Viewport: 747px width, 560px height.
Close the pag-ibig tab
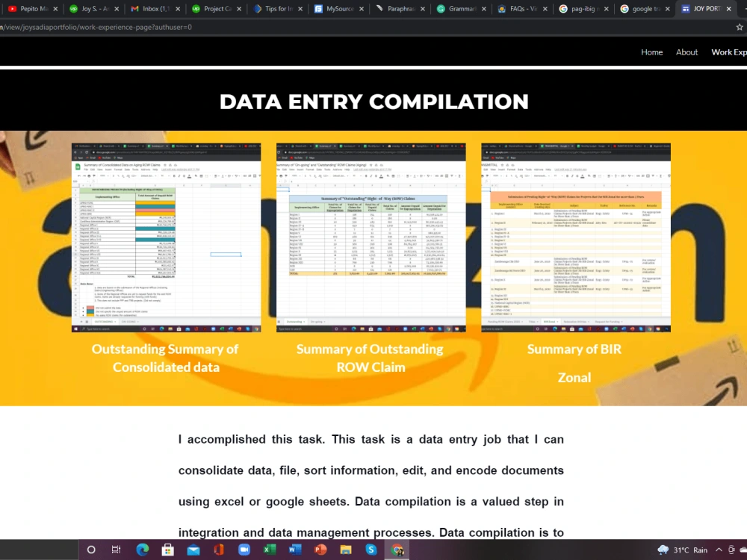(x=606, y=8)
